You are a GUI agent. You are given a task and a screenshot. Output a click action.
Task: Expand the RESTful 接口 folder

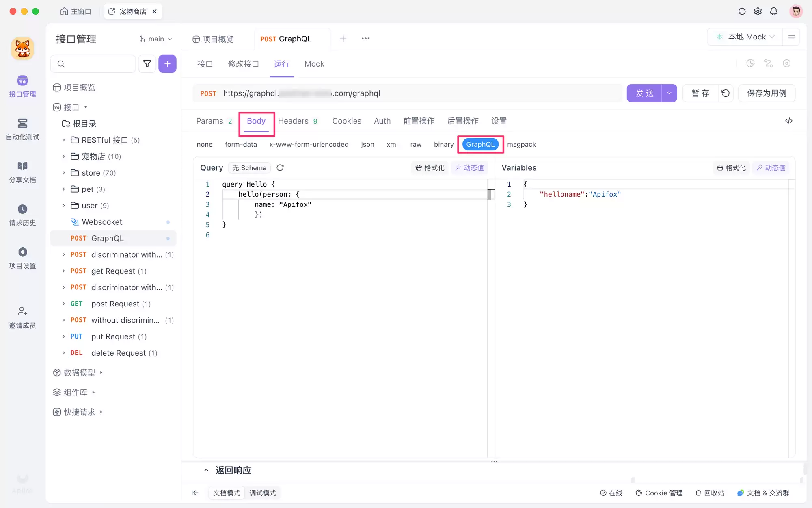coord(64,140)
